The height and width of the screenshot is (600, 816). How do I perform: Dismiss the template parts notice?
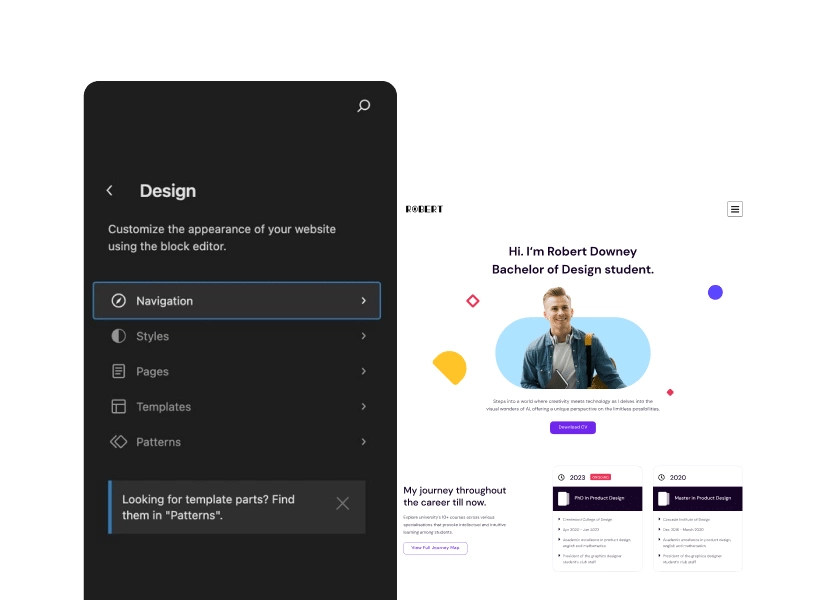(343, 504)
